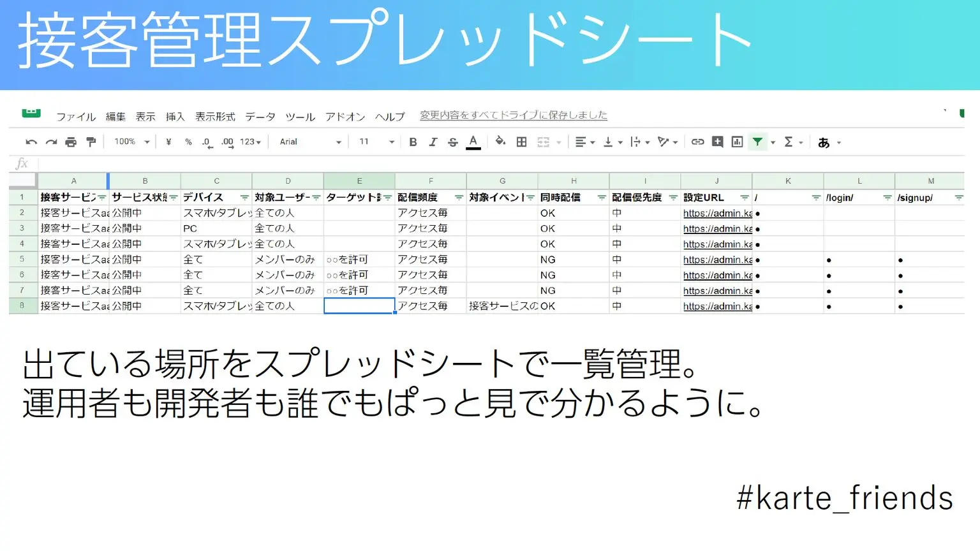
Task: Open filter for 接客サービス column header
Action: pyautogui.click(x=102, y=198)
